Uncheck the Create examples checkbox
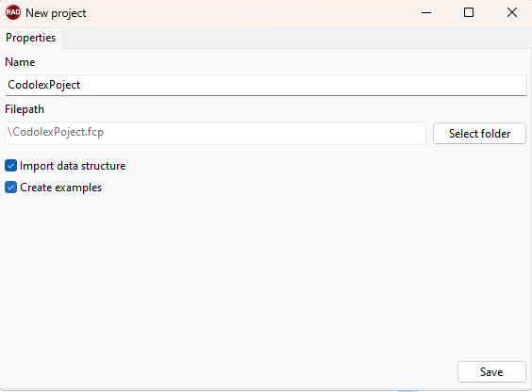 coord(11,187)
